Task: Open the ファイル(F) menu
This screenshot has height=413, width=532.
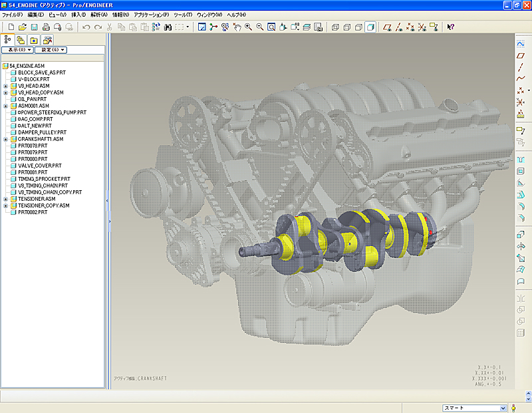Action: coord(12,15)
